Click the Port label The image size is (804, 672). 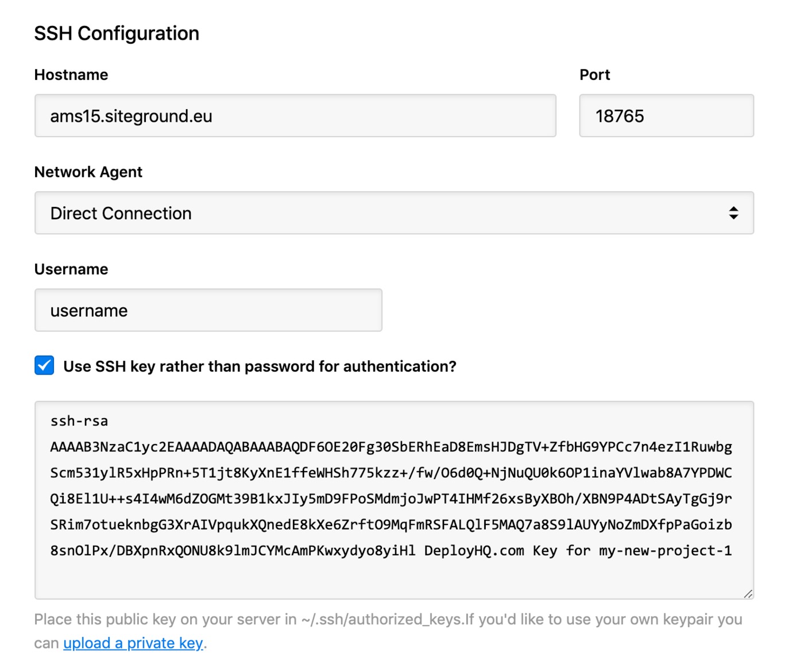[594, 75]
